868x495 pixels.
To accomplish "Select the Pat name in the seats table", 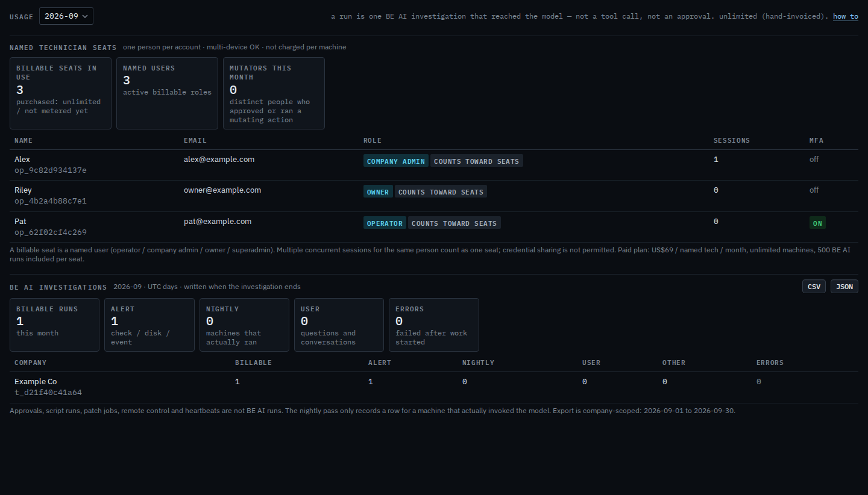I will [20, 222].
